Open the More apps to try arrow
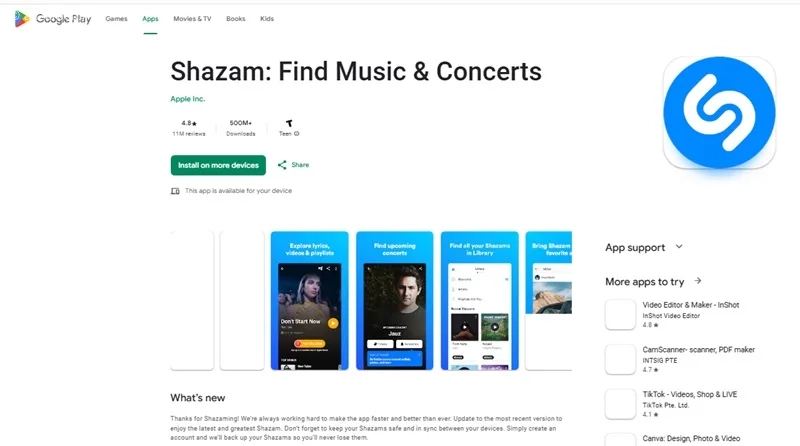The height and width of the screenshot is (446, 800). pyautogui.click(x=698, y=281)
